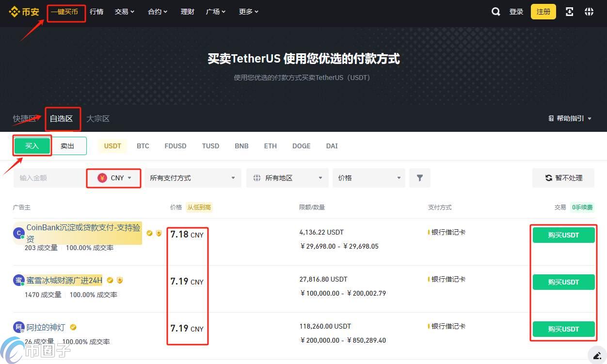Open the filter funnel icon next to 价格
Screen dimensions: 607x364
[x=419, y=177]
